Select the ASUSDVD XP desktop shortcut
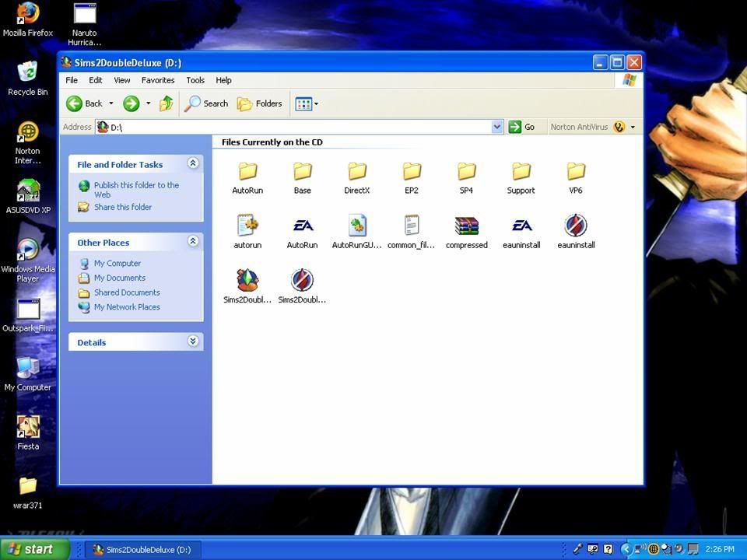Screen dimensions: 747x560 (x=28, y=196)
